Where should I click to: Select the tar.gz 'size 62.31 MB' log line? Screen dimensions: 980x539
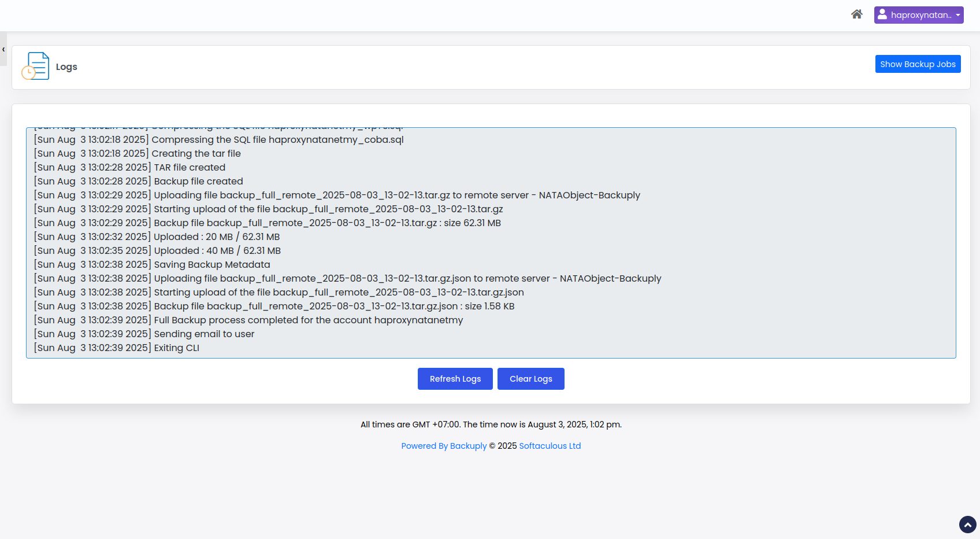pos(268,223)
